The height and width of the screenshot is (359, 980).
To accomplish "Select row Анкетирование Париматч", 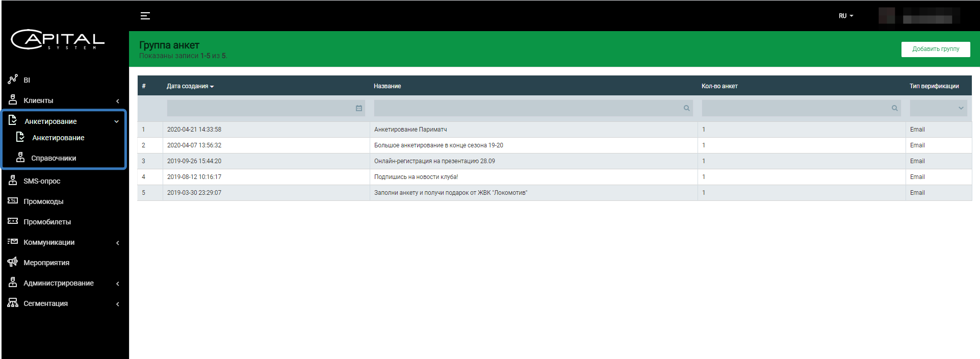I will tap(555, 130).
